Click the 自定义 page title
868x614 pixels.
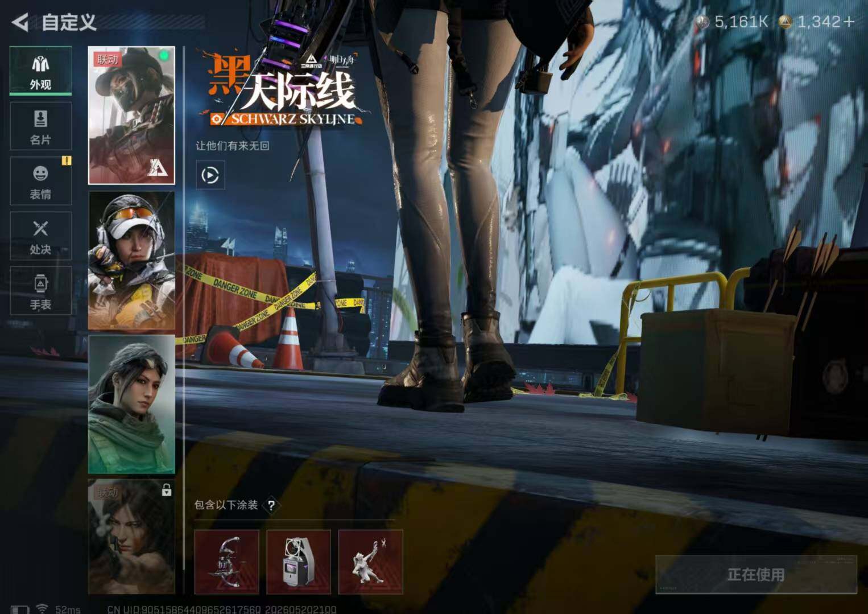click(69, 23)
